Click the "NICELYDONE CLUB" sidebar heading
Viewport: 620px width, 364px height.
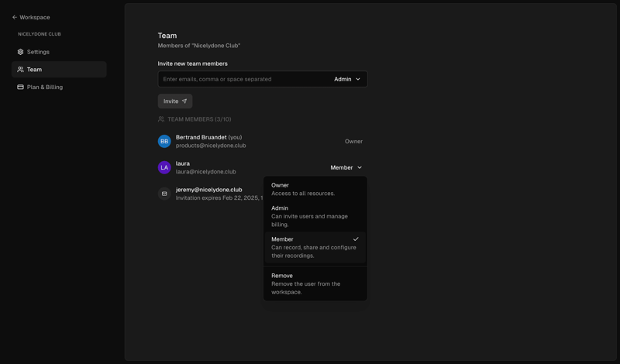[40, 34]
